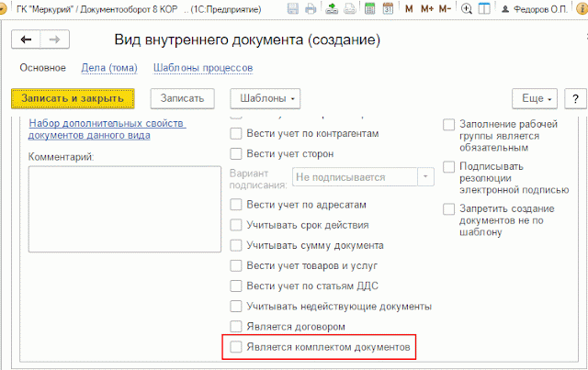This screenshot has width=588, height=370.
Task: Open the calendar icon showing 31
Action: [388, 8]
